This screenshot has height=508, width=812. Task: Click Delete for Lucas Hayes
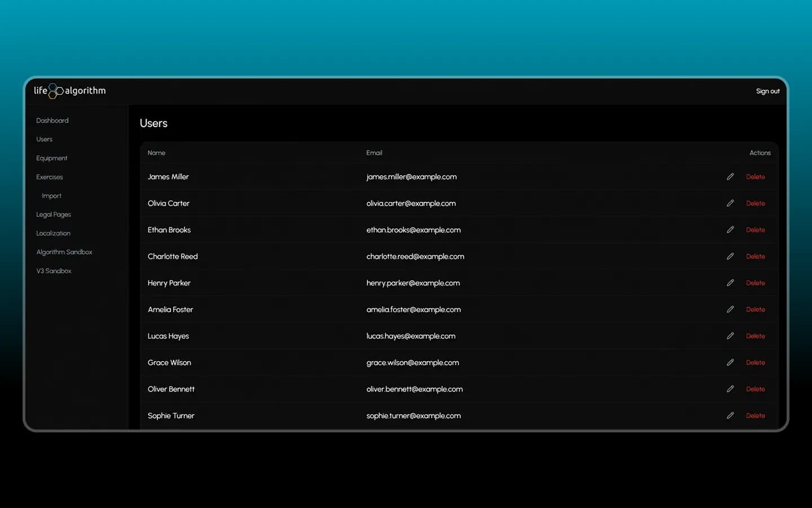tap(756, 336)
